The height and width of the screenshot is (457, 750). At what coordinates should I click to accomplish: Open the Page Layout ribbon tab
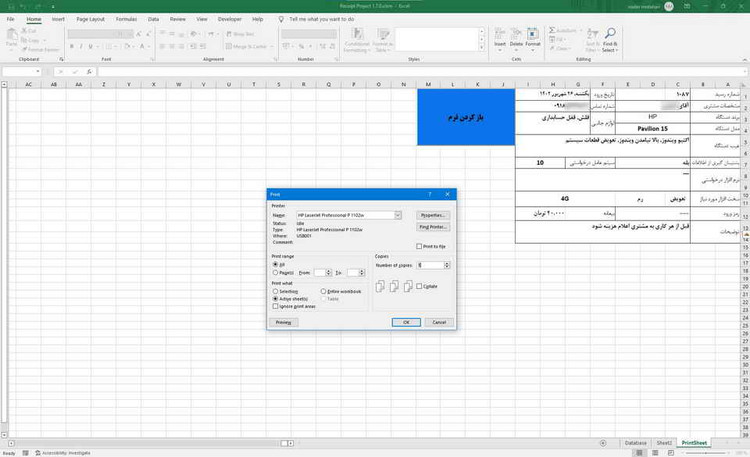90,19
